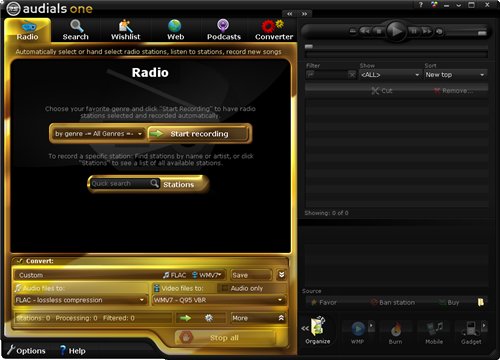Viewport: 500px width, 360px height.
Task: Switch to the Podcasts tab
Action: pyautogui.click(x=223, y=30)
